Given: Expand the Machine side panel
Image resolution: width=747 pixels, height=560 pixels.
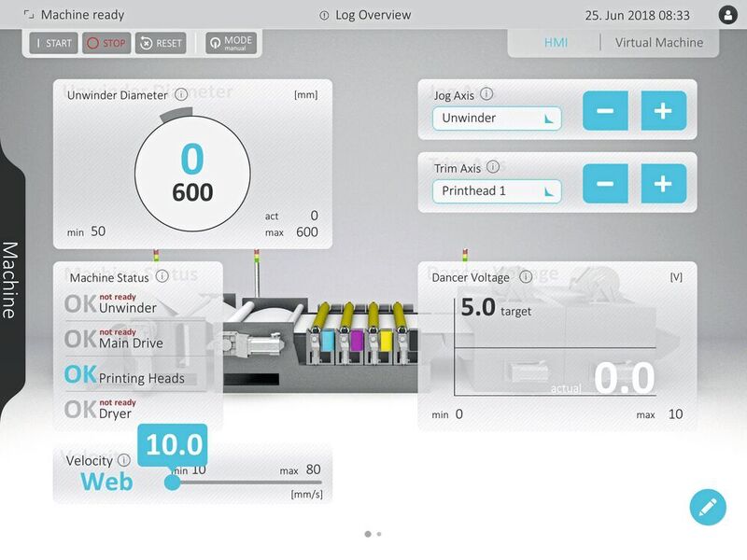Looking at the screenshot, I should (11, 280).
